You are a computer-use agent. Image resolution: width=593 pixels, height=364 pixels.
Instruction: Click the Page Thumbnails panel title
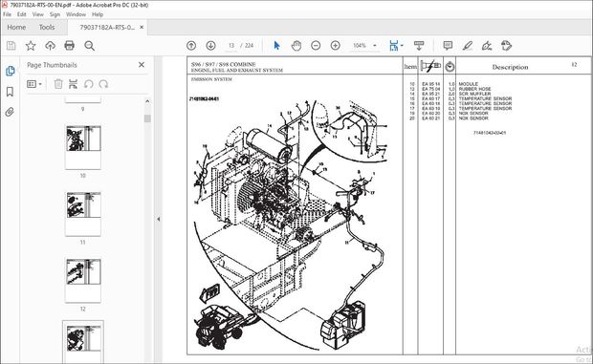coord(52,65)
